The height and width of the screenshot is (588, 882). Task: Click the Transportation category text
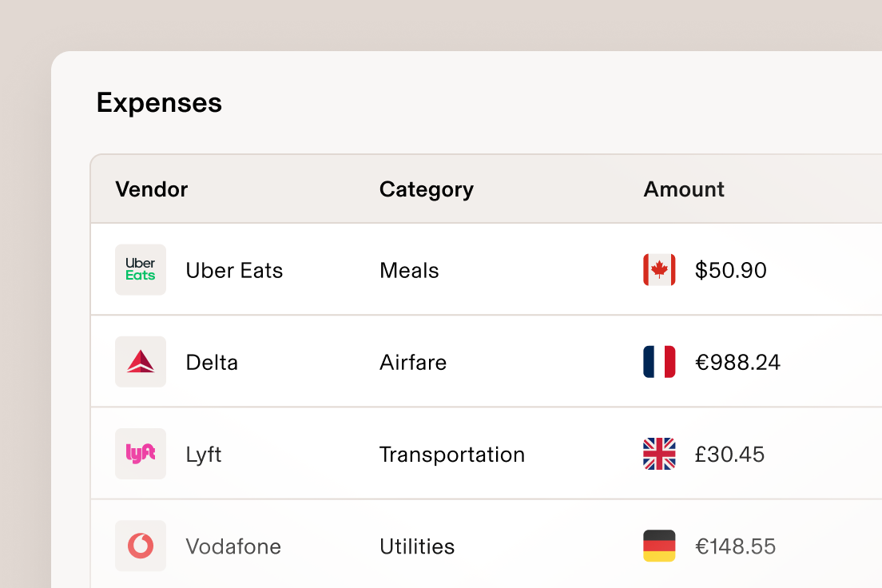click(451, 454)
